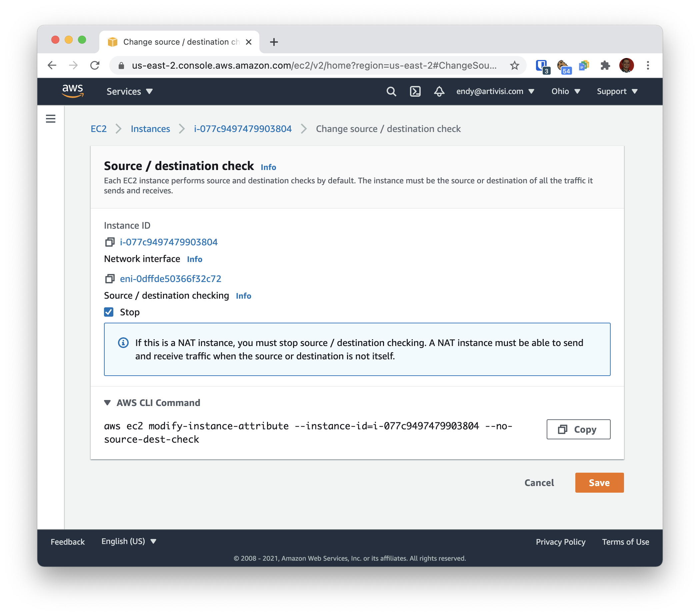Close the Change source / destination tab
Viewport: 700px width, 616px height.
click(x=249, y=42)
